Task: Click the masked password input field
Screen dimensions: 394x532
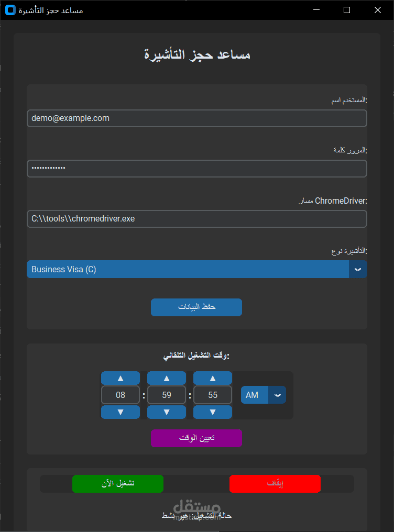Action: click(197, 169)
